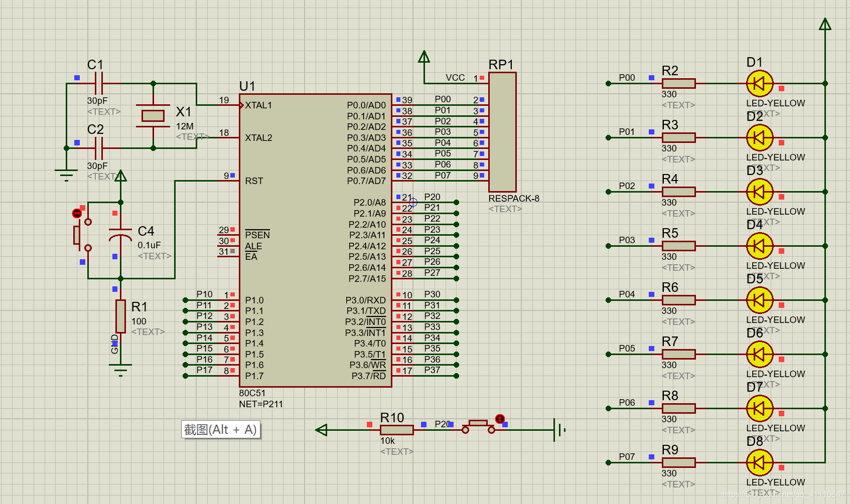Click the D5 yellow LED symbol
The image size is (850, 504).
(760, 300)
